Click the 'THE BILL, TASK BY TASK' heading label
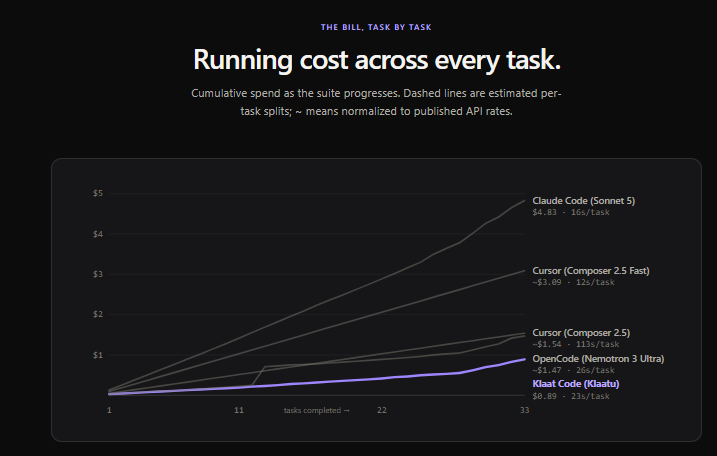Image resolution: width=717 pixels, height=456 pixels. tap(376, 27)
